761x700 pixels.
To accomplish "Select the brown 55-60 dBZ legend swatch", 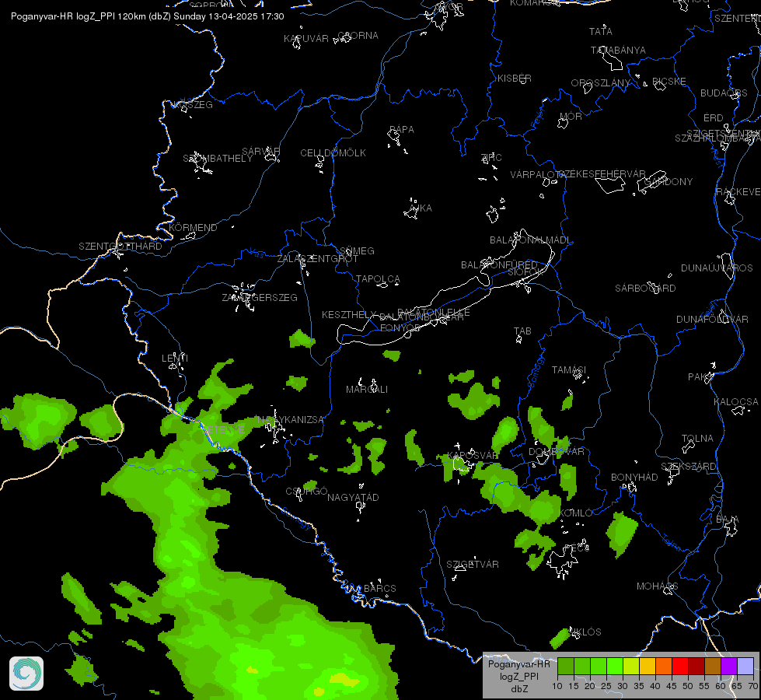I will [713, 666].
